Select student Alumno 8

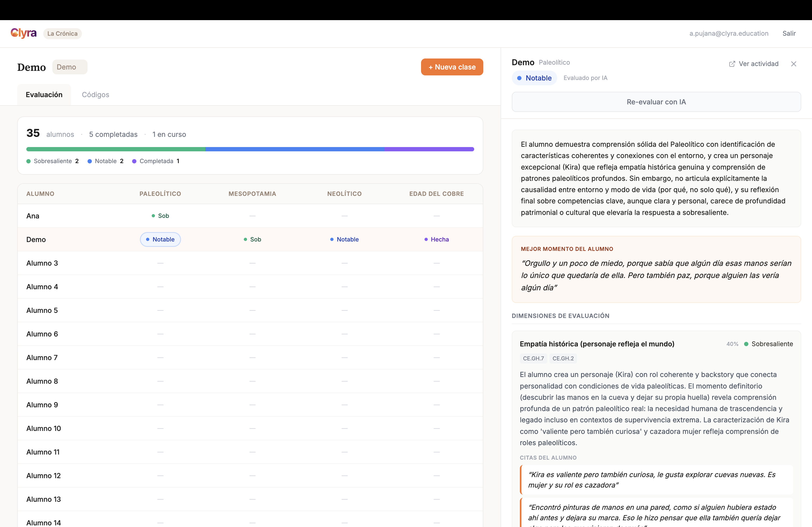coord(42,381)
